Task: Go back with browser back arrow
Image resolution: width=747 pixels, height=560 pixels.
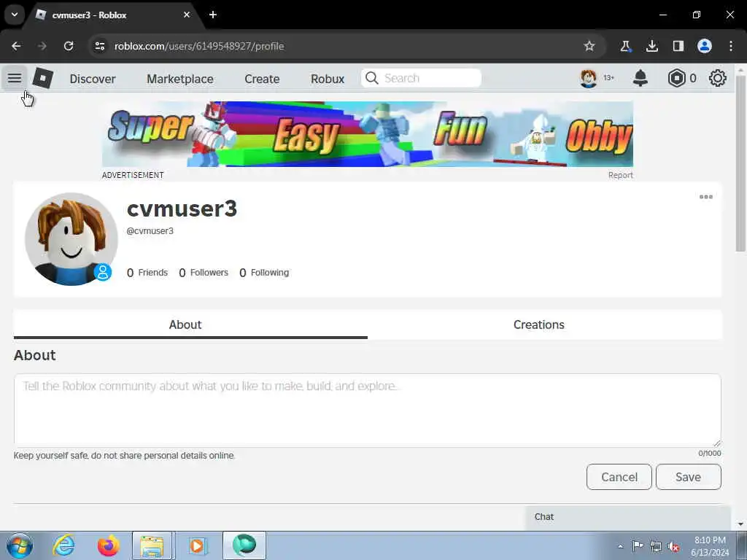Action: [x=16, y=46]
